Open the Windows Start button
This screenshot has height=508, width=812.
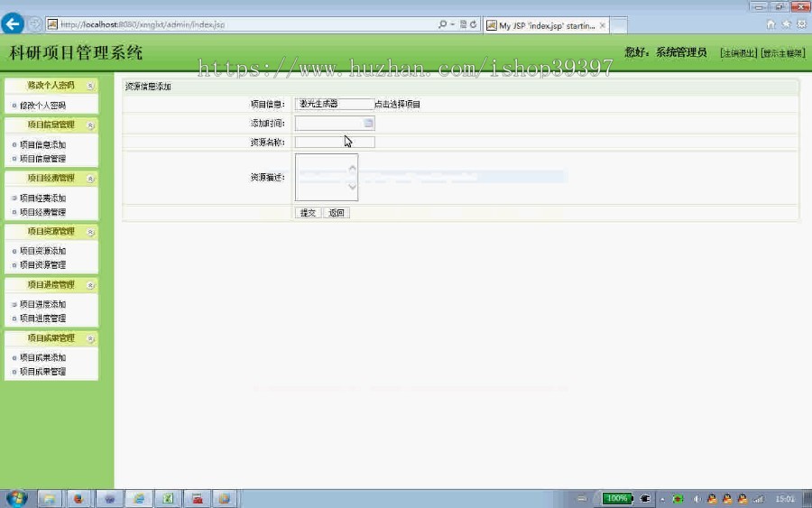(x=16, y=498)
